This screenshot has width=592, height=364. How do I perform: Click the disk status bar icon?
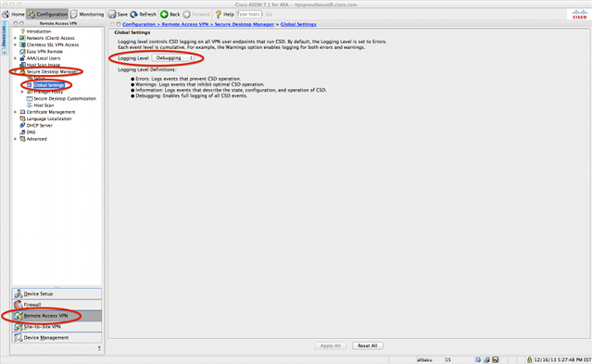pyautogui.click(x=496, y=360)
